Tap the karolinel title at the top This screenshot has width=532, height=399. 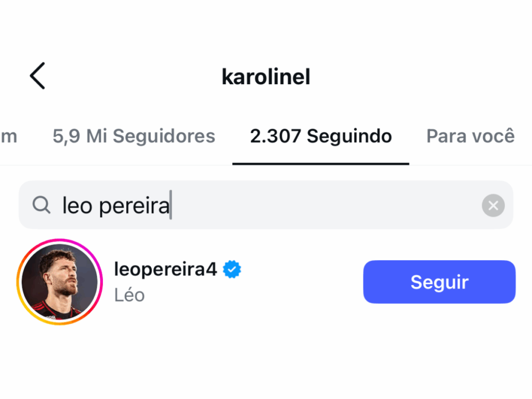coord(265,76)
